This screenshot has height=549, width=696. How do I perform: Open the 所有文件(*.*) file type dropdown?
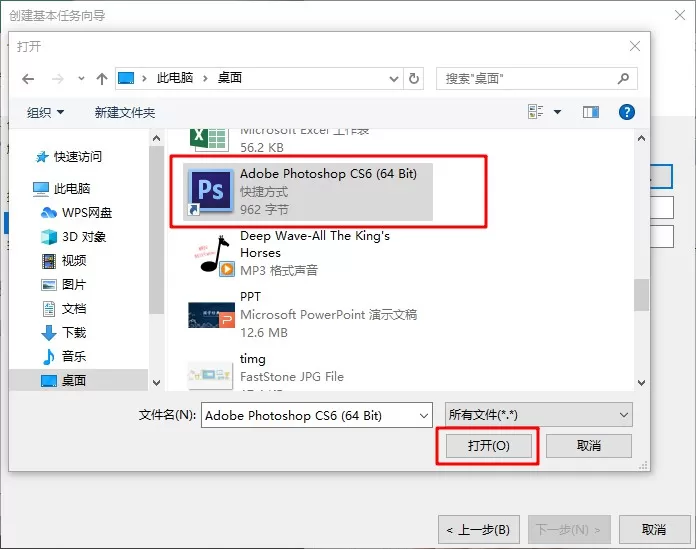tap(539, 415)
